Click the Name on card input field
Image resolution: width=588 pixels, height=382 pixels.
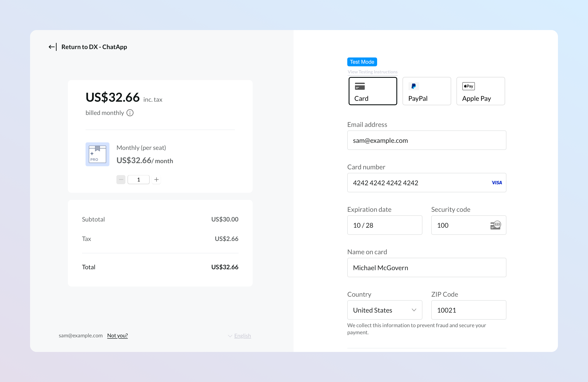[426, 267]
